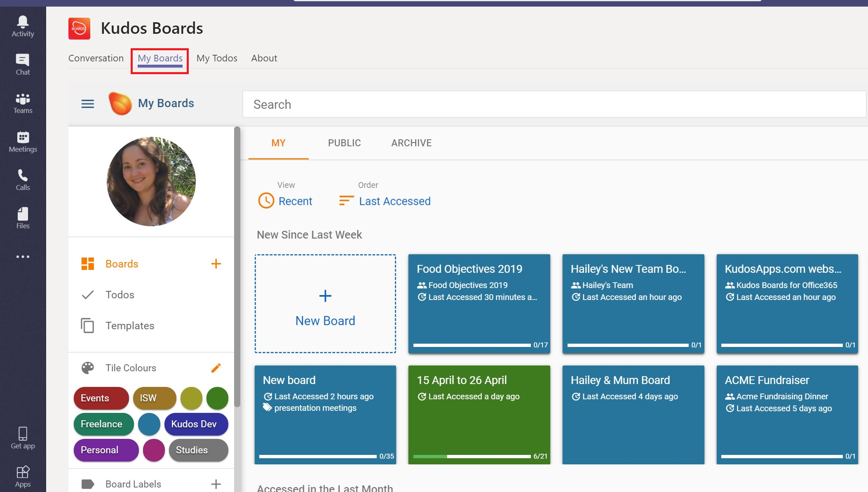The width and height of the screenshot is (868, 492).
Task: Click the Recent clock icon
Action: tap(266, 201)
